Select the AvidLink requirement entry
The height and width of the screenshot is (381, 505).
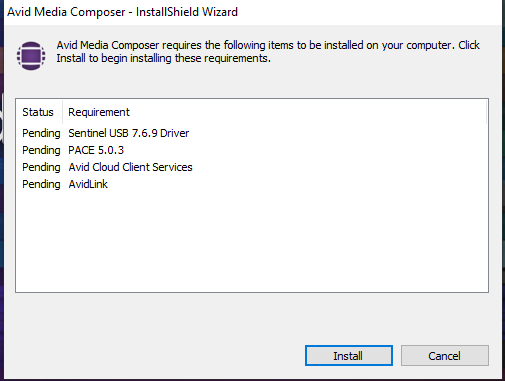[x=88, y=184]
